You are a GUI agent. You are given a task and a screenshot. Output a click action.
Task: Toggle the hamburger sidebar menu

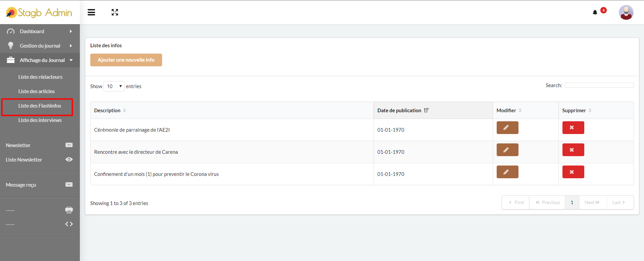[x=91, y=12]
